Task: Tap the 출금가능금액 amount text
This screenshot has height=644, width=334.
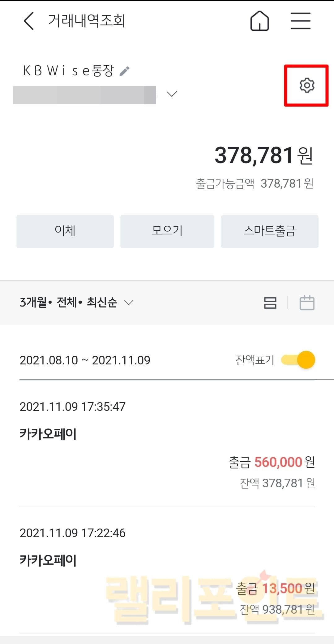Action: point(255,184)
